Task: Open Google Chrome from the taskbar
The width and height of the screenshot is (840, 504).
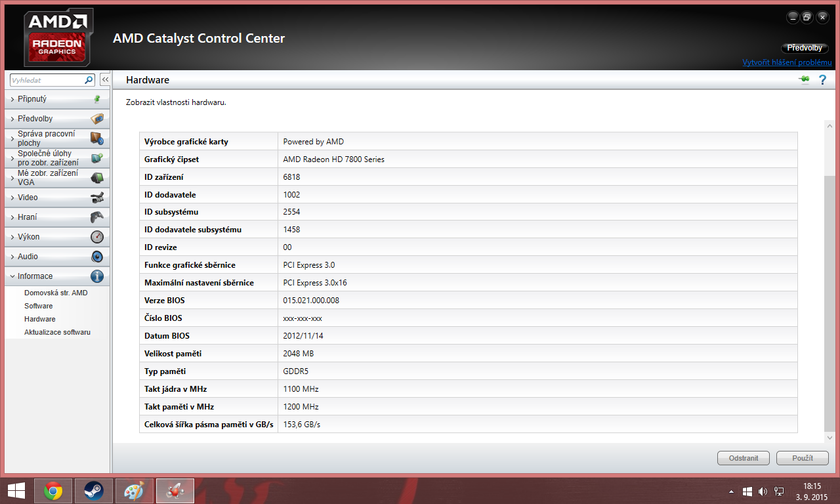Action: 53,490
